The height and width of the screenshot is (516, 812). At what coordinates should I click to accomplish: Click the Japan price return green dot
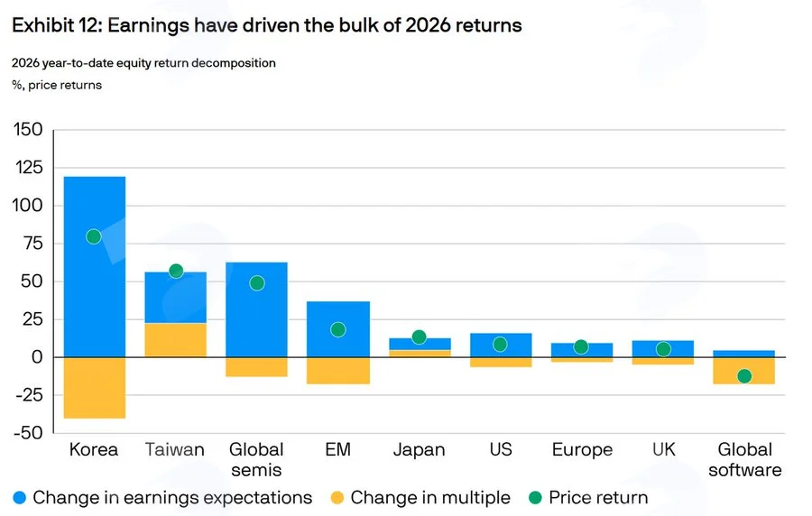419,337
